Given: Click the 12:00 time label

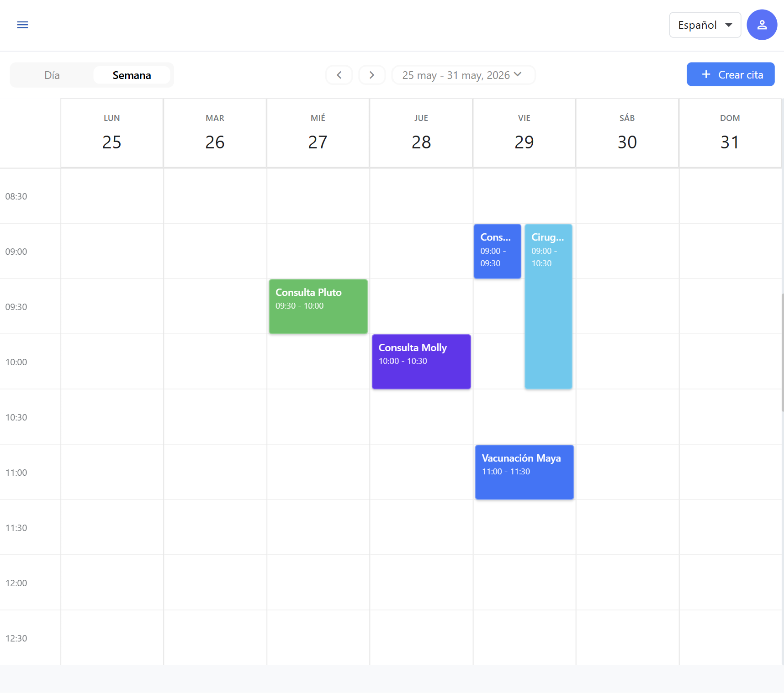Looking at the screenshot, I should point(16,583).
